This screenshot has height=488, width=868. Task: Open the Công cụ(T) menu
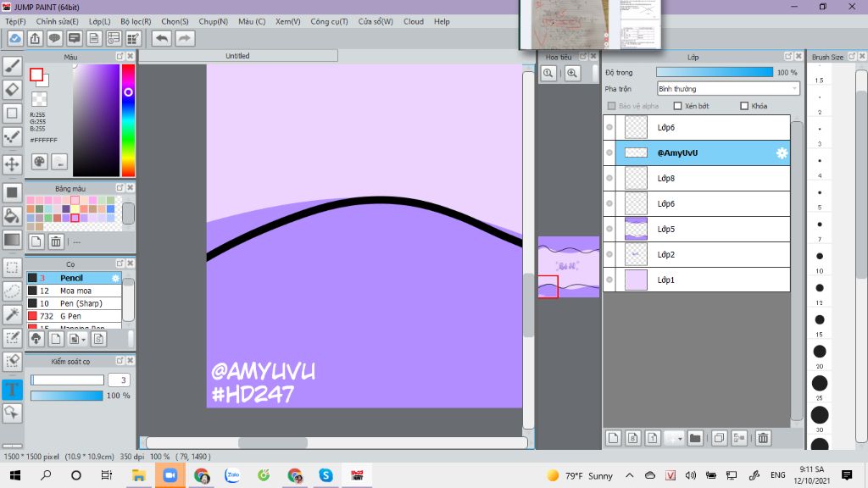point(329,21)
